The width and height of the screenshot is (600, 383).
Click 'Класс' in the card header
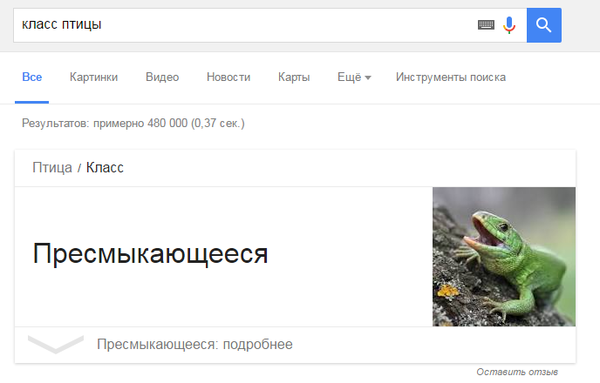click(104, 168)
